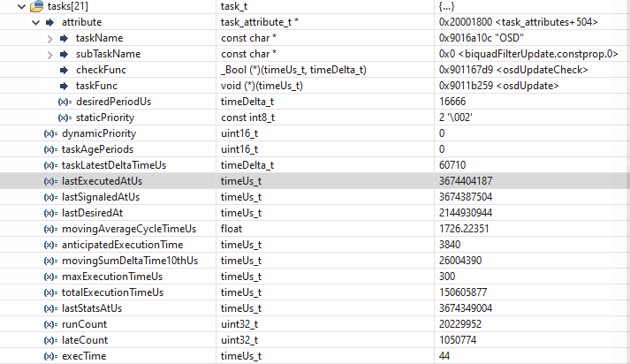This screenshot has height=364, width=630.
Task: Select the dynamicPriority row label
Action: tap(99, 133)
